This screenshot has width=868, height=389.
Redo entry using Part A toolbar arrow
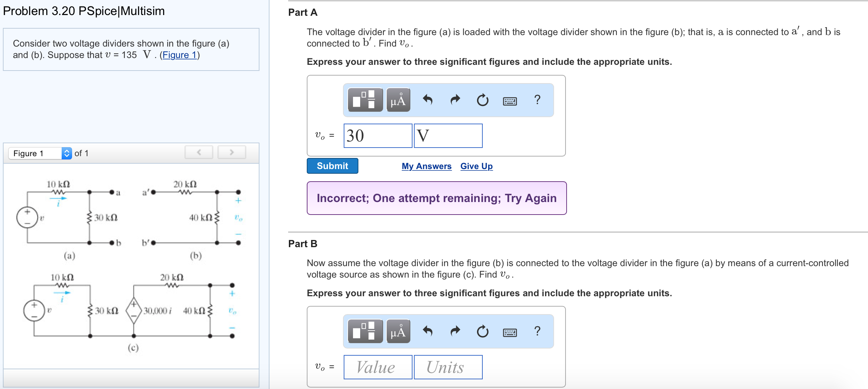(454, 100)
